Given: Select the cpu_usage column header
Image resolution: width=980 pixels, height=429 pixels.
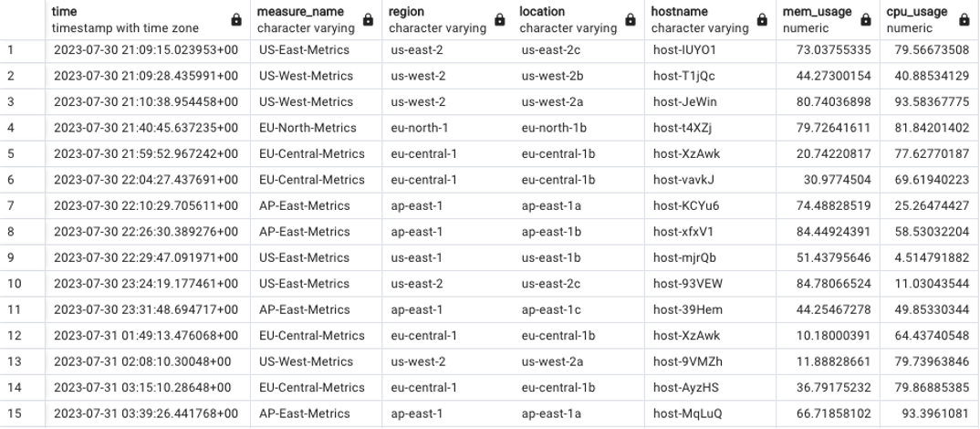Looking at the screenshot, I should point(930,19).
